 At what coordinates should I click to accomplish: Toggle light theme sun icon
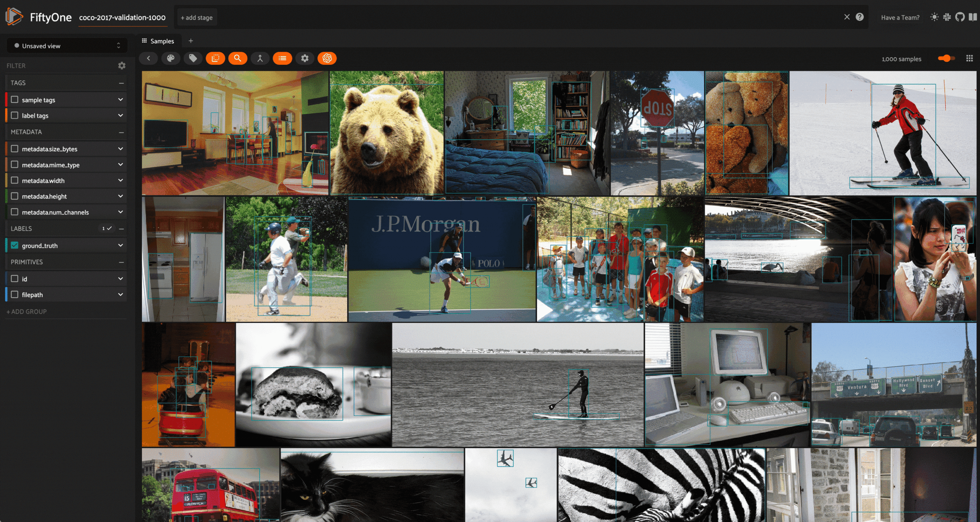[934, 17]
